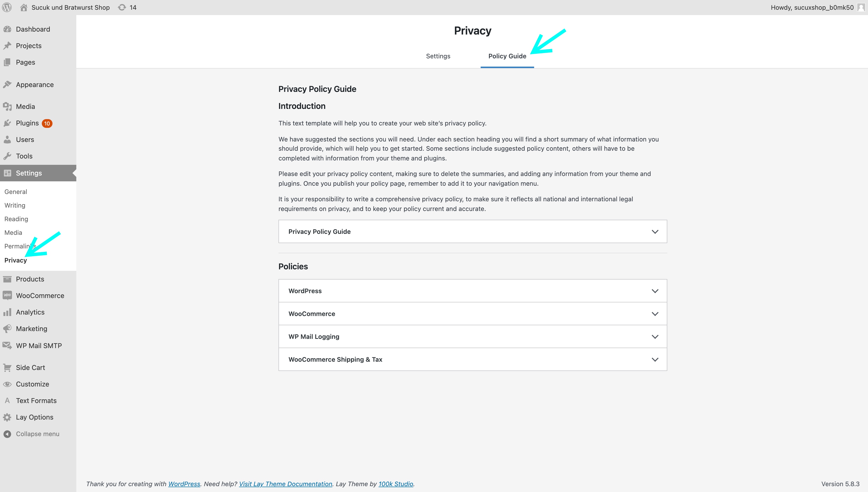Open the WooCommerce icon in sidebar
The width and height of the screenshot is (868, 492).
click(x=8, y=295)
